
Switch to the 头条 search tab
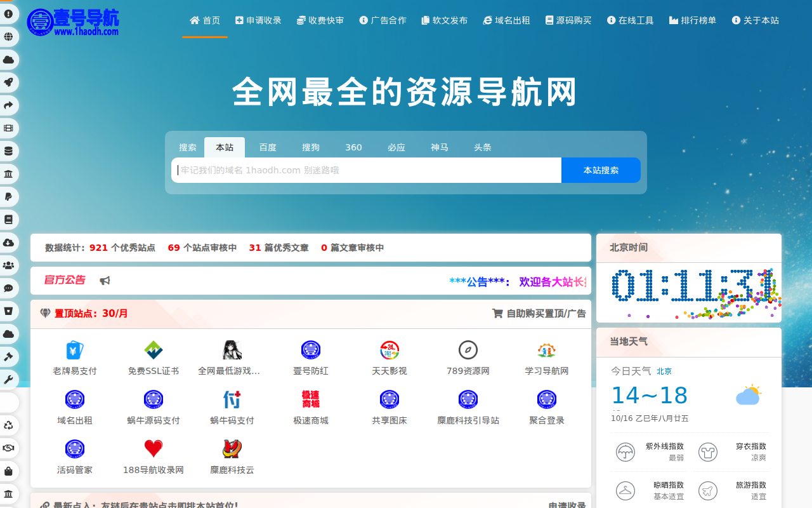483,147
